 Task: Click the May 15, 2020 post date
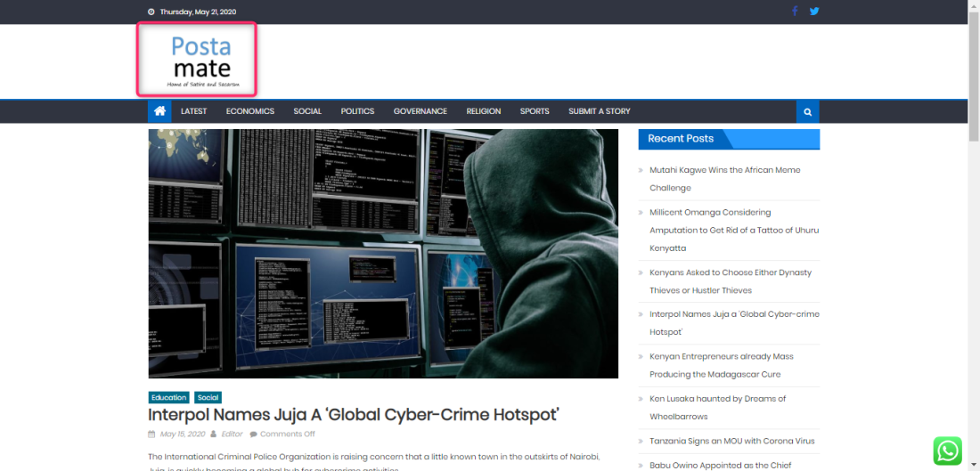pyautogui.click(x=183, y=434)
